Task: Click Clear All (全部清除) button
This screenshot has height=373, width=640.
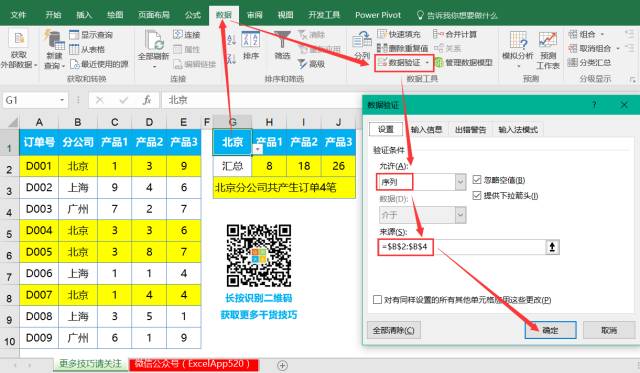Action: tap(393, 330)
